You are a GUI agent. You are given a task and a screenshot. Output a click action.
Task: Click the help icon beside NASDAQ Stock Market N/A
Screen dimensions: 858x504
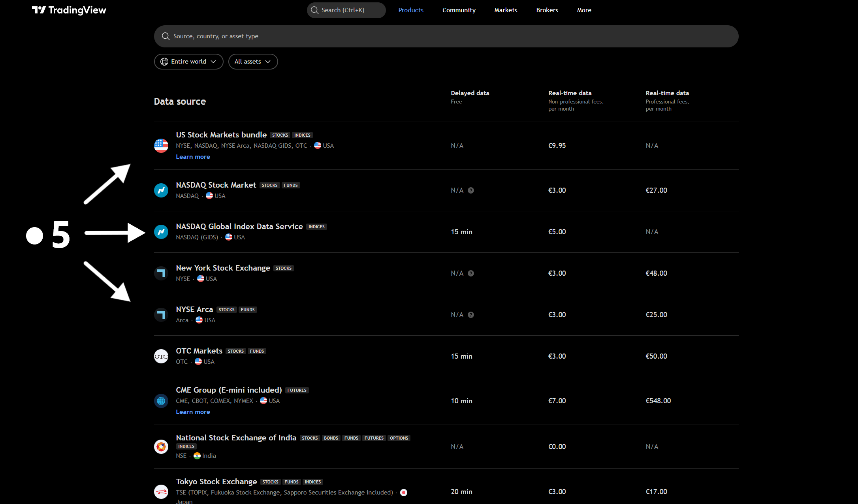(471, 190)
